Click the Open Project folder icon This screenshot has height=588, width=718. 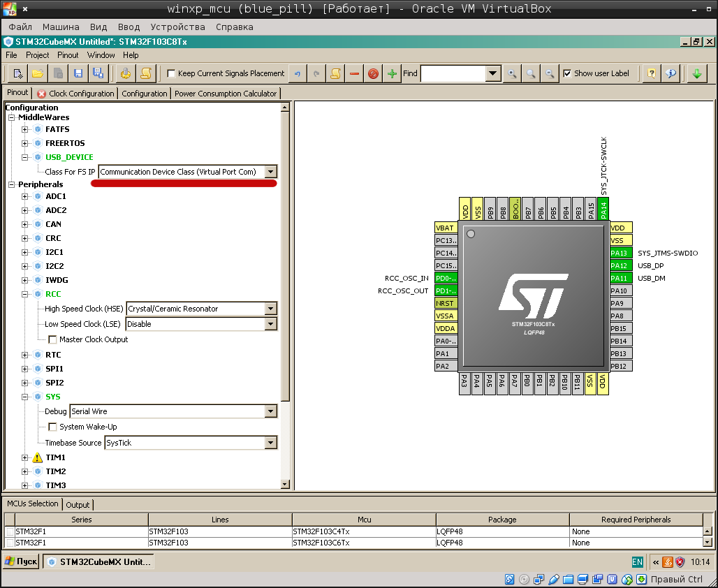(x=38, y=73)
